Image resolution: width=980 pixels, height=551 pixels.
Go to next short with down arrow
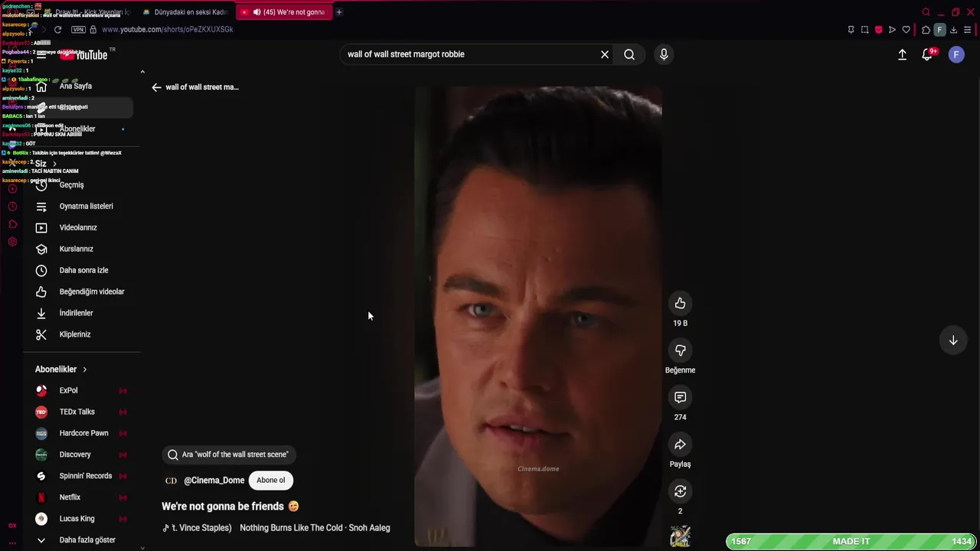(x=953, y=340)
